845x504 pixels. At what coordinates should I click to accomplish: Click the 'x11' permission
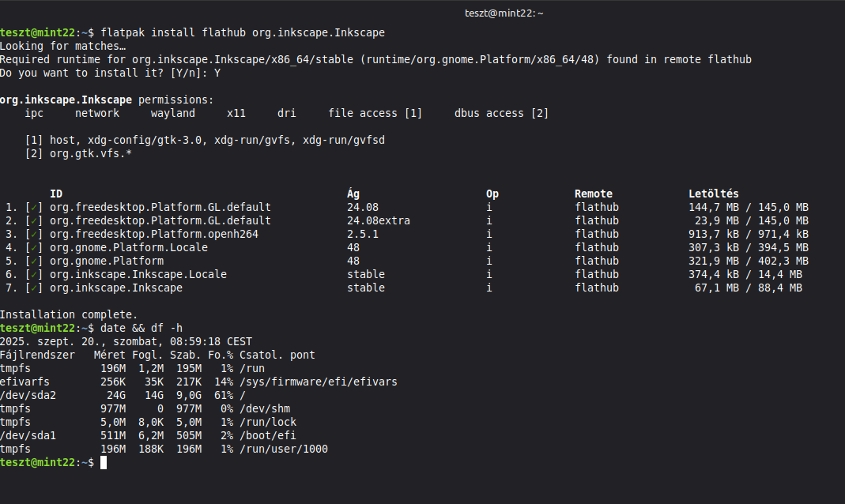(236, 114)
